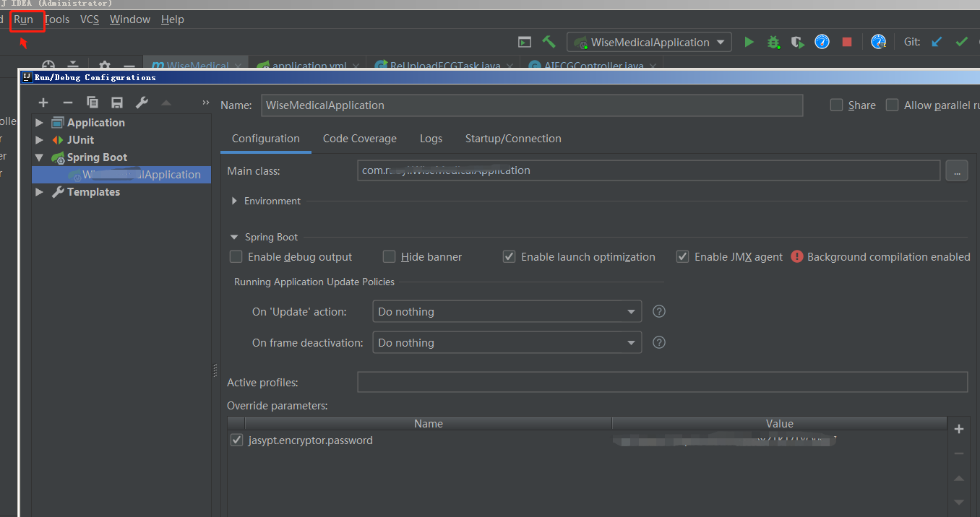980x517 pixels.
Task: Expand the Environment section
Action: coord(234,201)
